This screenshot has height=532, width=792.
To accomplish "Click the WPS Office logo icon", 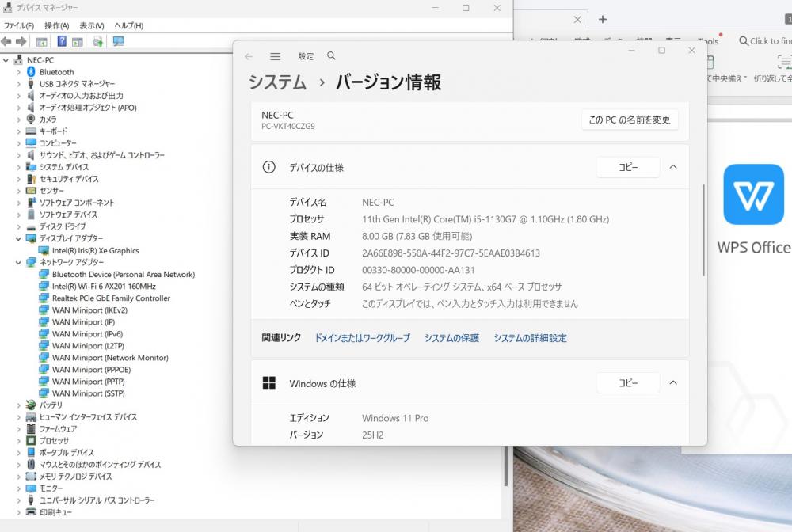I will pyautogui.click(x=753, y=194).
